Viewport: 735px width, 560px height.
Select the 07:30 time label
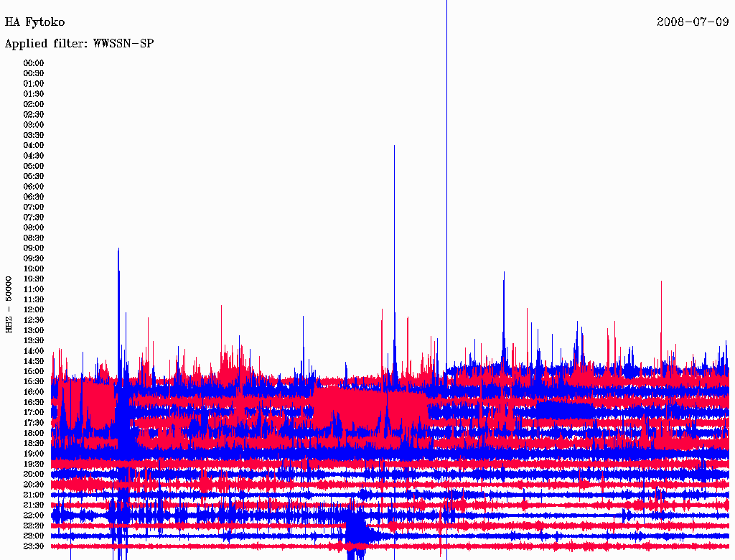click(33, 218)
